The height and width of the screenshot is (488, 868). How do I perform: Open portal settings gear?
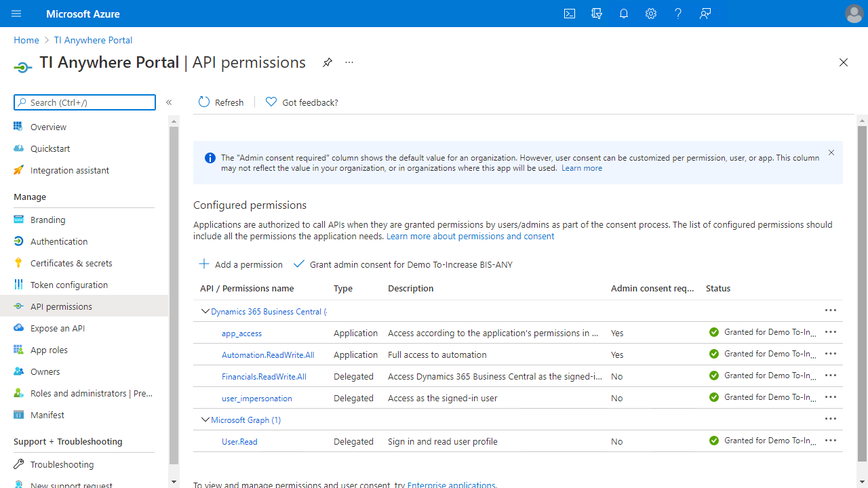click(x=651, y=14)
